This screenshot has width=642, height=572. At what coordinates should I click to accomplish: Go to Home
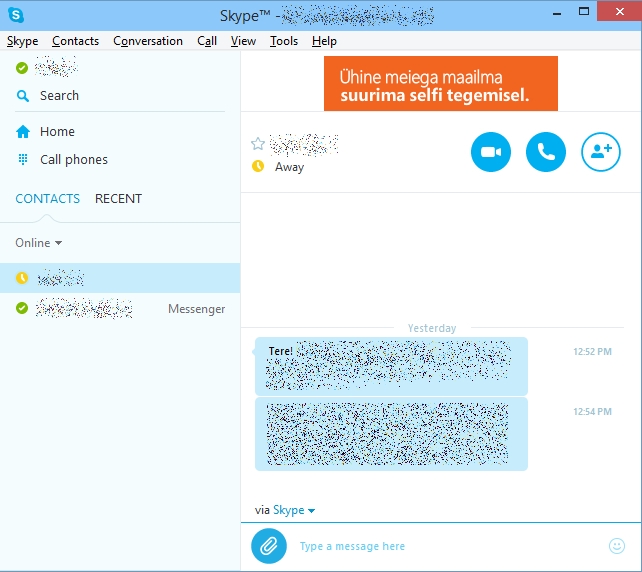click(x=57, y=131)
